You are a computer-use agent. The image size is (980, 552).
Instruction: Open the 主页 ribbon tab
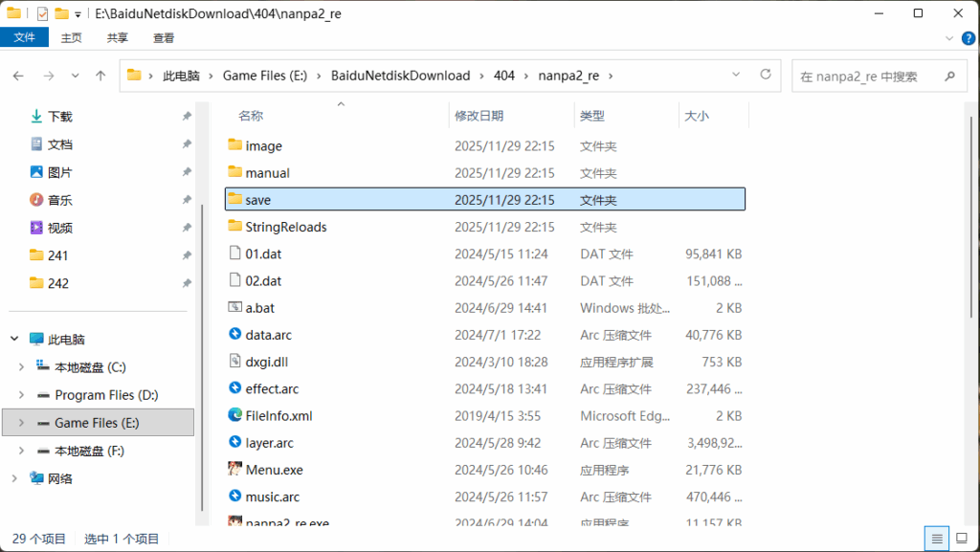(71, 38)
